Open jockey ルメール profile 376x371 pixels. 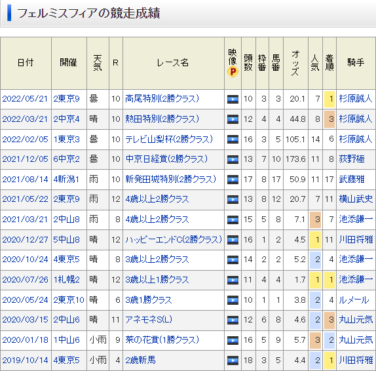[354, 300]
